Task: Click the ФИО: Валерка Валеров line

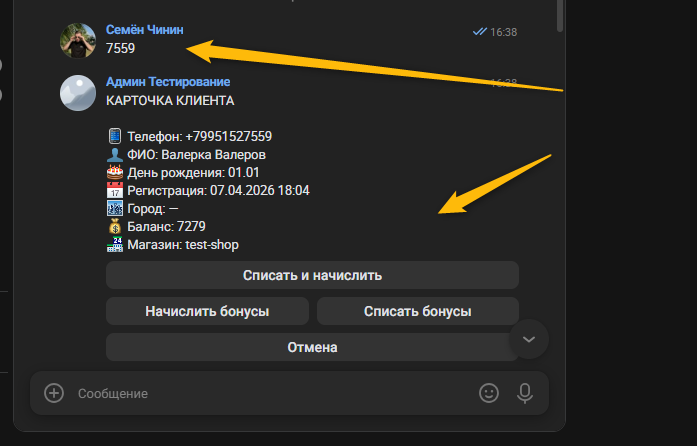Action: (196, 155)
